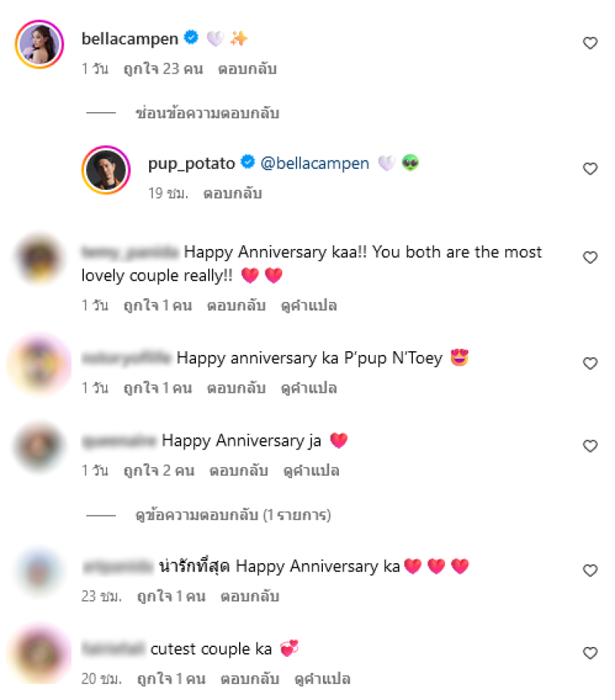View the 1 reply under "Happy Anniversary ja"

232,514
